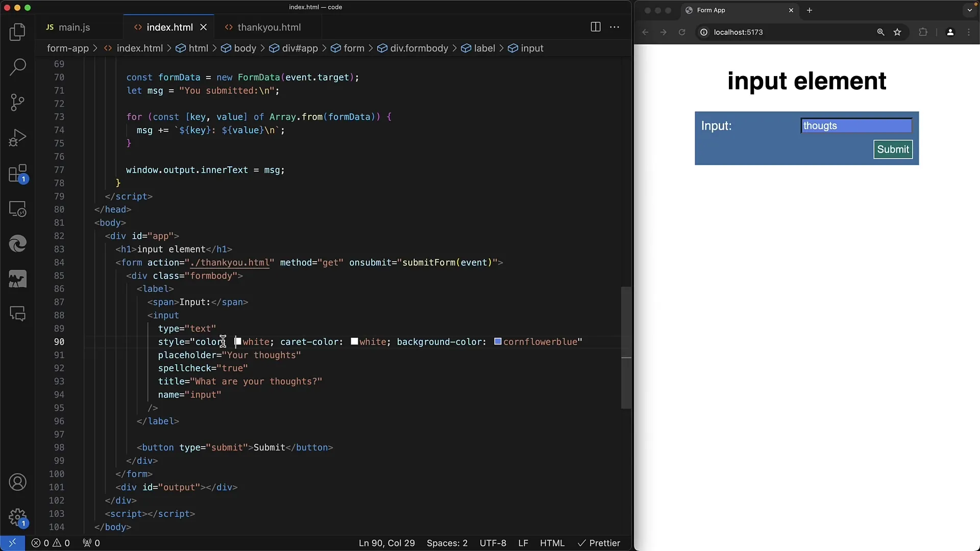Click the Remote Explorer icon in sidebar

click(17, 209)
